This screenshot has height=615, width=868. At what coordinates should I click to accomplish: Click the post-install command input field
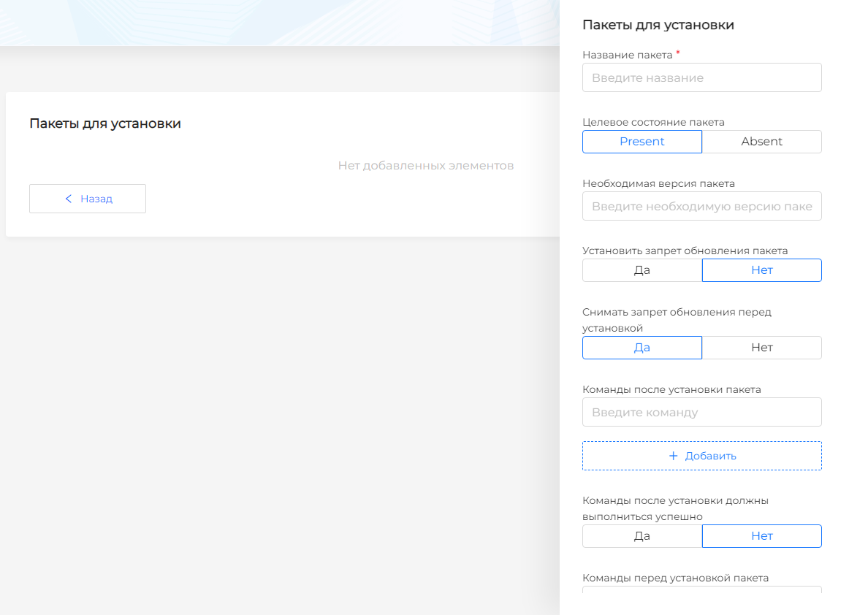pos(701,412)
